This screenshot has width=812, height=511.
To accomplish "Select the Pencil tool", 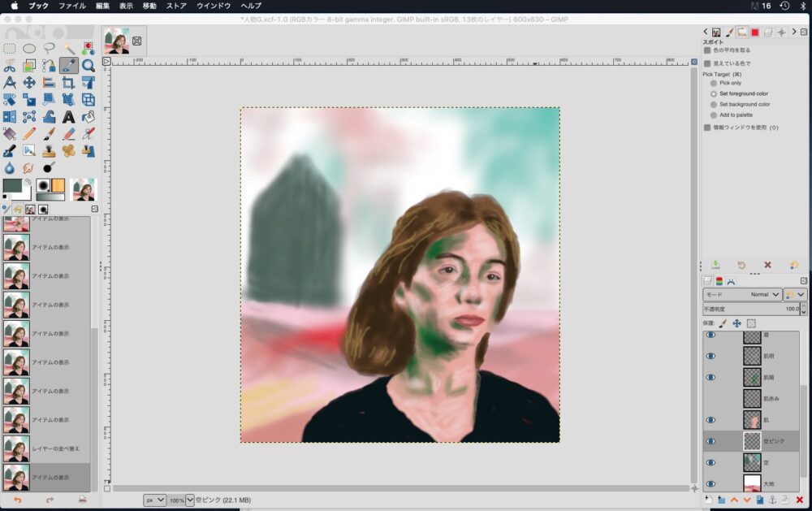I will [29, 133].
